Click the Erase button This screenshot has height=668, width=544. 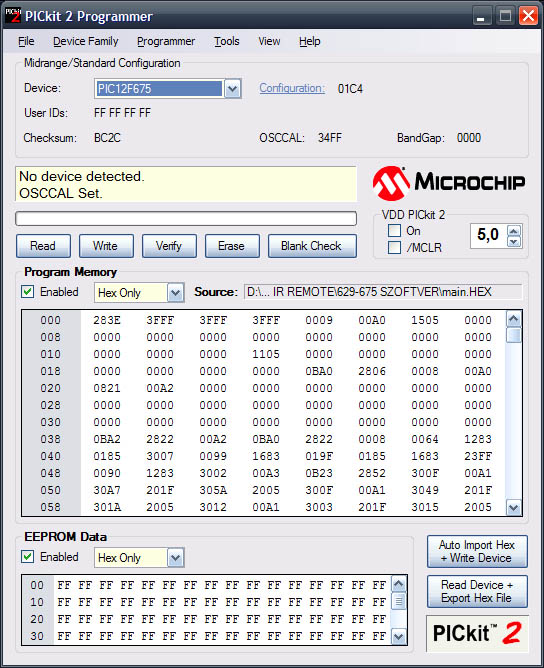coord(232,246)
